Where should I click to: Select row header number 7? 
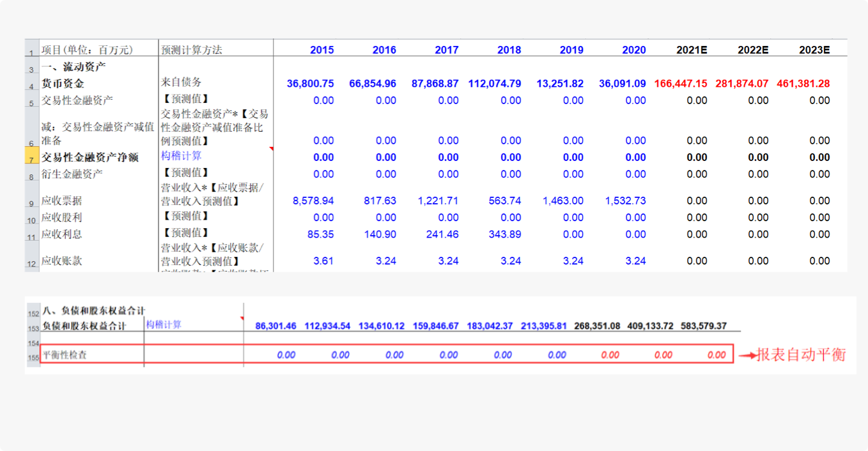click(x=32, y=158)
